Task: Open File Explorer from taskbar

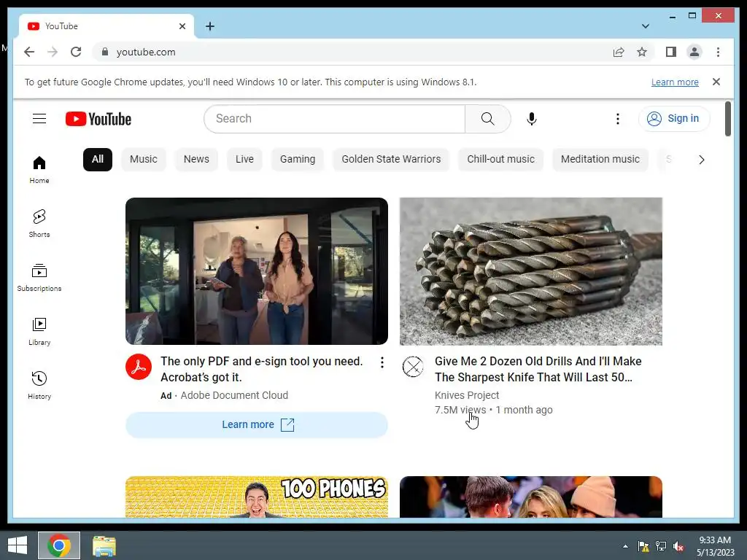Action: click(x=104, y=545)
